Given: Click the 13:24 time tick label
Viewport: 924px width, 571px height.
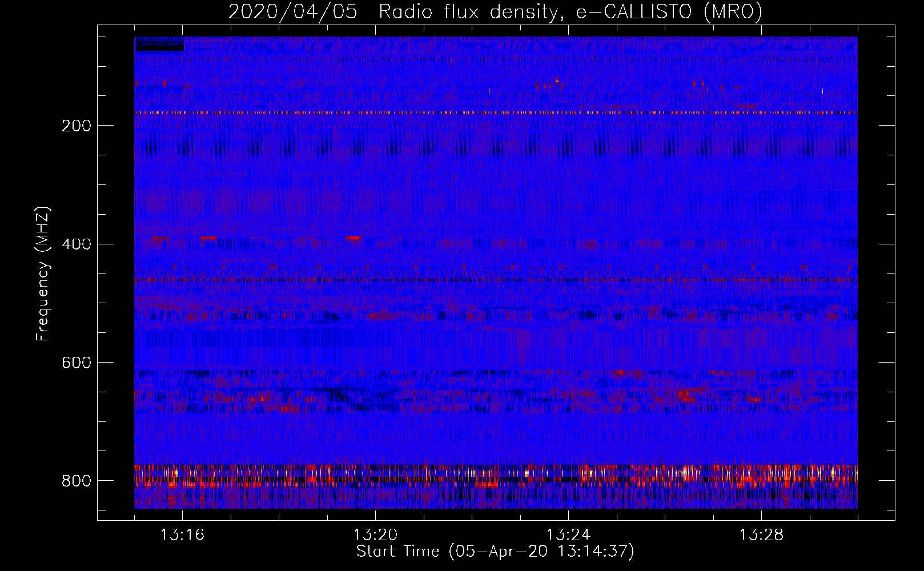Looking at the screenshot, I should pos(568,535).
